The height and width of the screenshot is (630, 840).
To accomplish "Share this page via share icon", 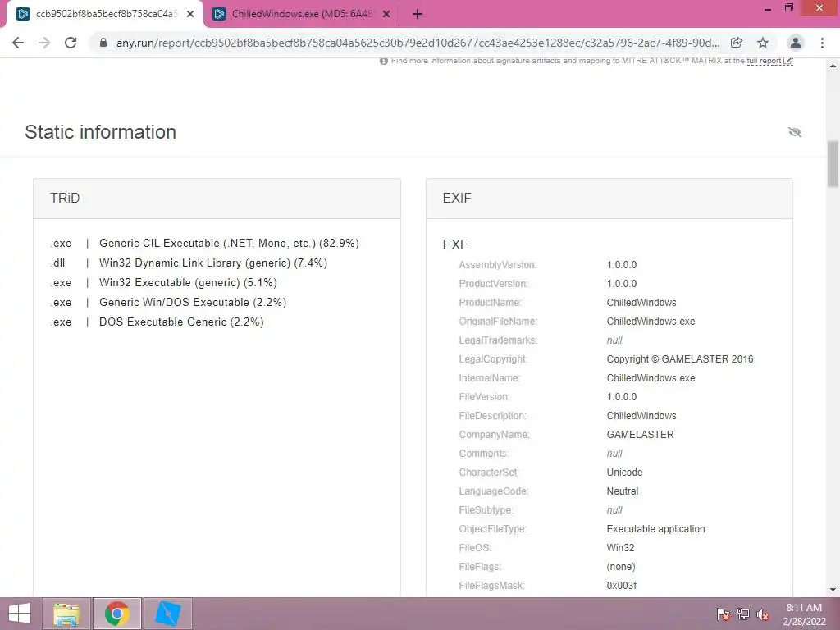I will (737, 43).
